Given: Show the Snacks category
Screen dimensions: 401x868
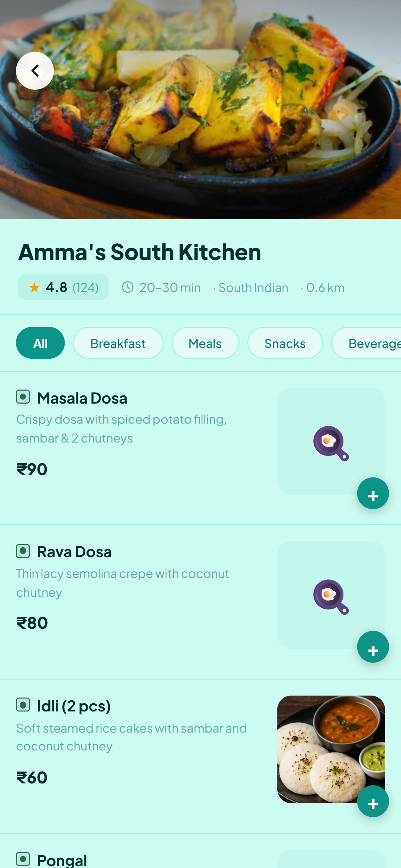Looking at the screenshot, I should (x=285, y=343).
